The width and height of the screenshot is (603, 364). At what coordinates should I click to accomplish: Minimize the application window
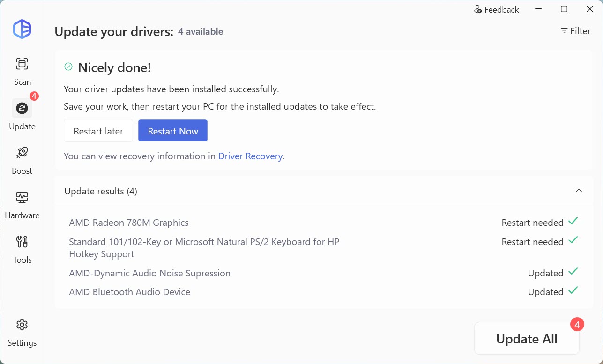click(x=538, y=9)
